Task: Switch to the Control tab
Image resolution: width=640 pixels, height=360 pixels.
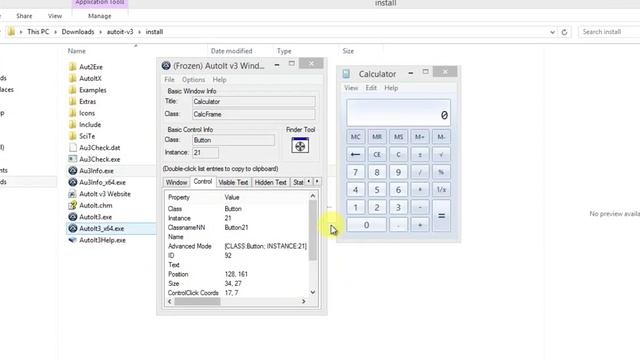Action: coord(202,182)
